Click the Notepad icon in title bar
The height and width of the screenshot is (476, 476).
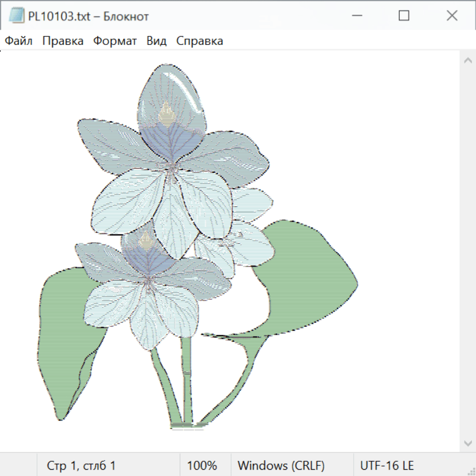tap(16, 16)
